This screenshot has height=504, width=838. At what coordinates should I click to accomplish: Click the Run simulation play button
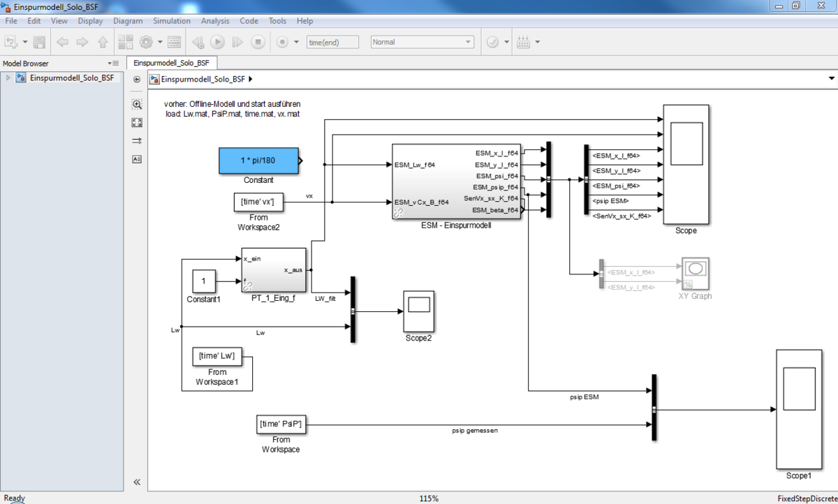217,42
